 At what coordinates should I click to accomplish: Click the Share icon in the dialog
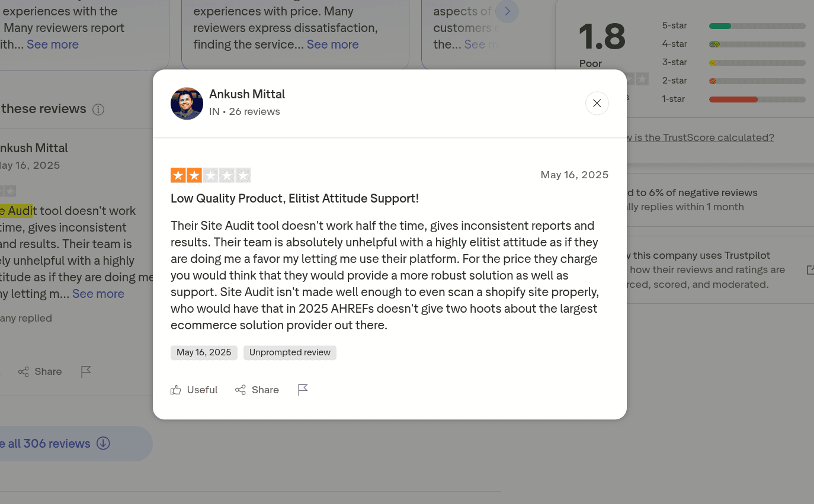[x=241, y=390]
